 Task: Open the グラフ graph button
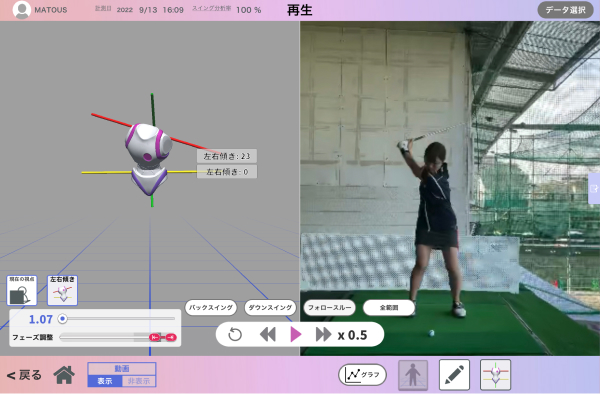[x=362, y=375]
